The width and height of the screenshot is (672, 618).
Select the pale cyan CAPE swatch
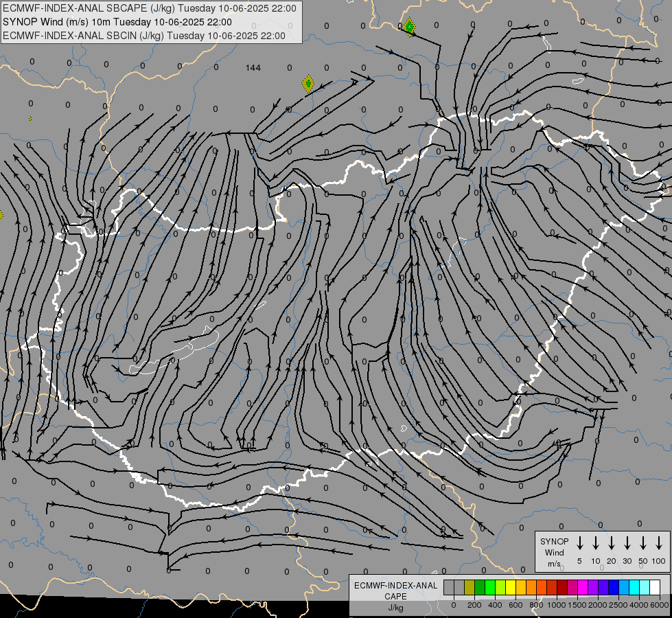(645, 587)
